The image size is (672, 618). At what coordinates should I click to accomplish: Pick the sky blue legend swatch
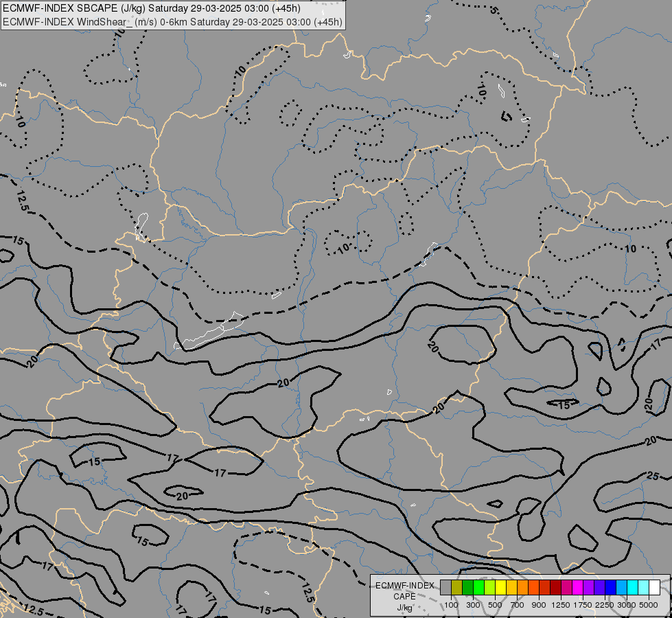tap(621, 588)
